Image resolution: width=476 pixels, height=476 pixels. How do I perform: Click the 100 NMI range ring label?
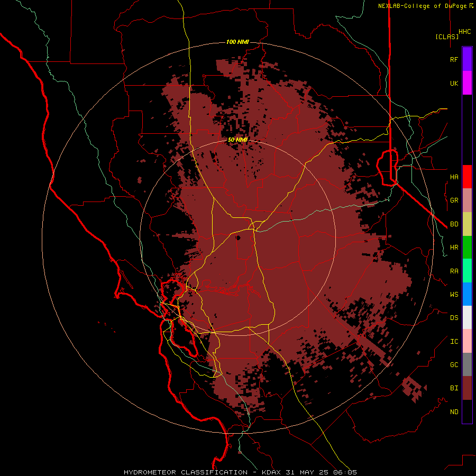point(237,42)
